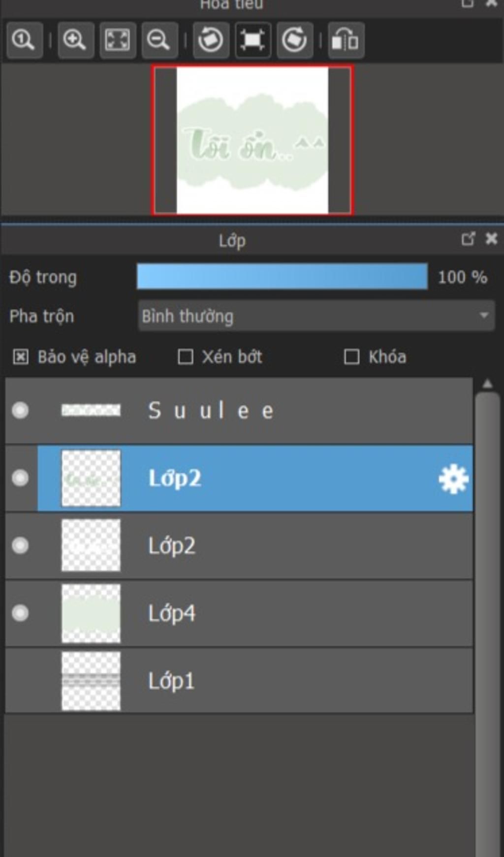Flip the navigator view horizontally
Image resolution: width=504 pixels, height=857 pixels.
(346, 40)
